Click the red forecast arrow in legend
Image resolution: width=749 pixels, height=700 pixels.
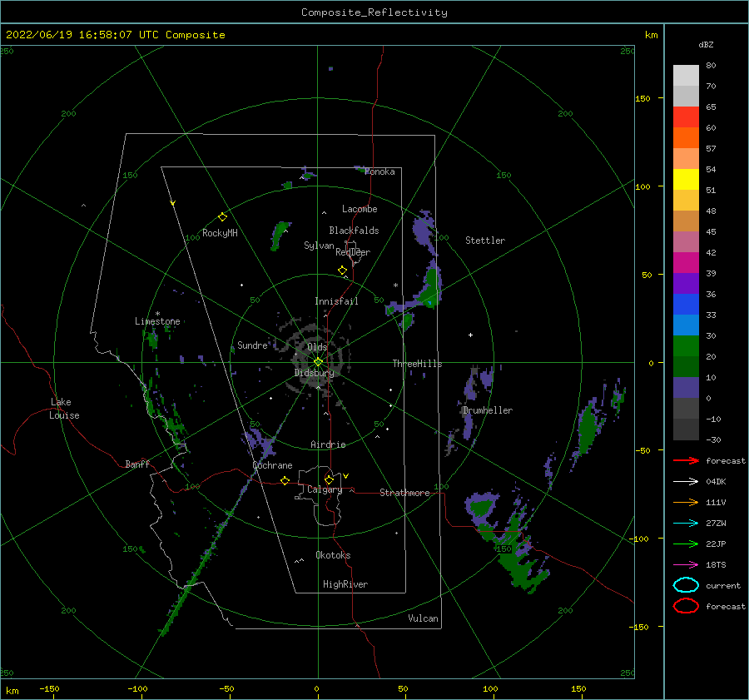point(686,460)
